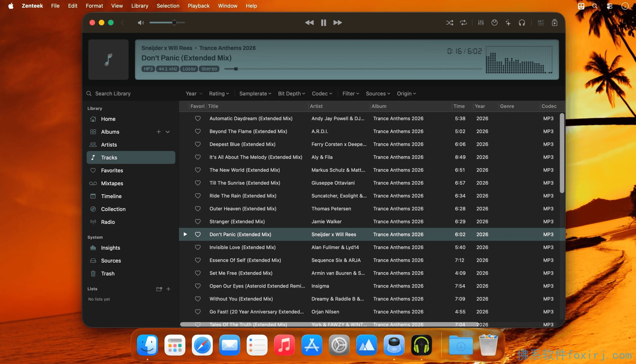Open the Origin filter dropdown

pos(406,94)
